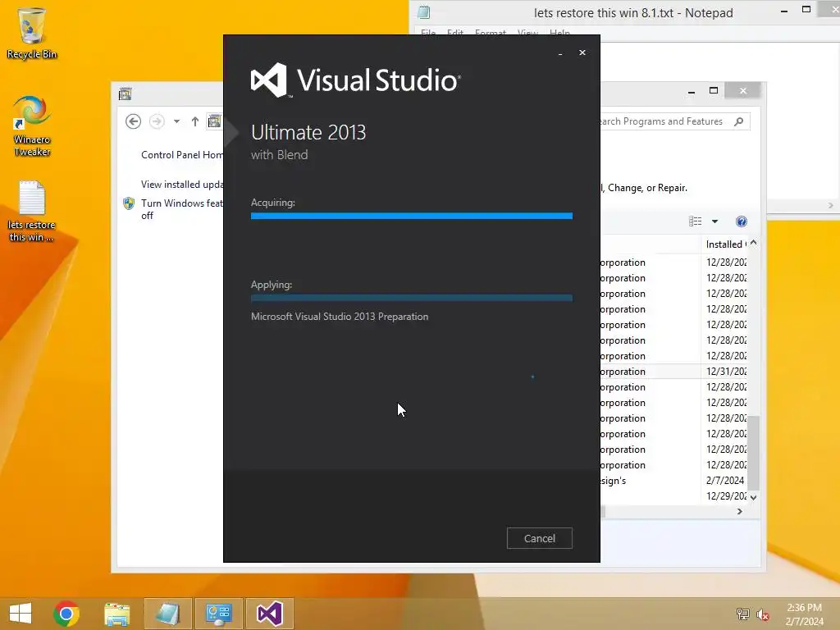
Task: Click the Visual Studio logo in installer
Action: tap(356, 80)
